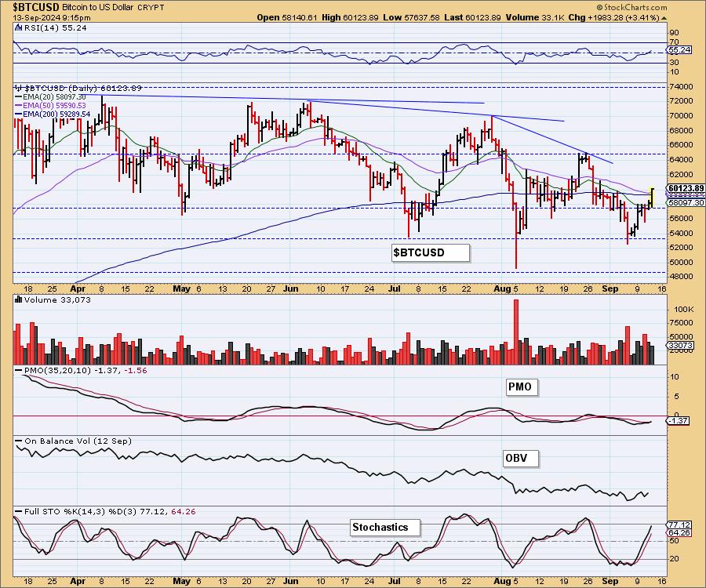The image size is (706, 588).
Task: Click the 48000 price axis label
Action: [681, 276]
